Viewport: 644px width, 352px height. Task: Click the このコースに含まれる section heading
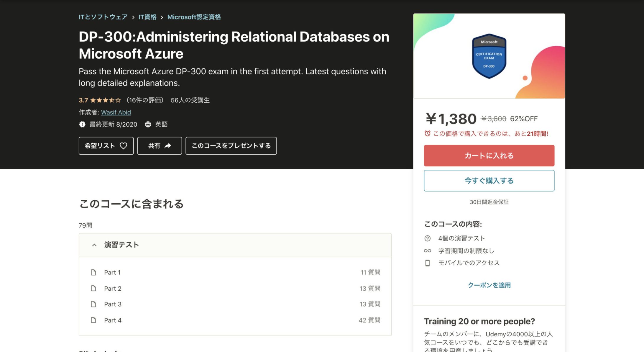tap(131, 204)
